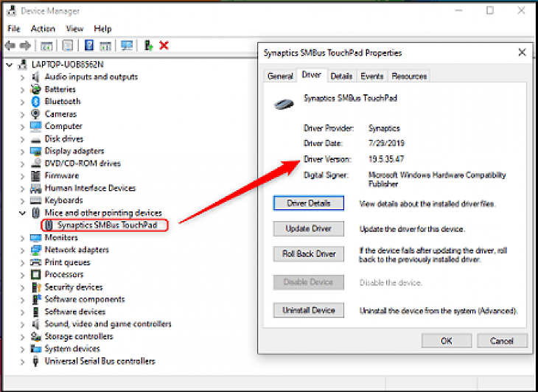
Task: Select the Bluetooth device category icon
Action: click(35, 102)
